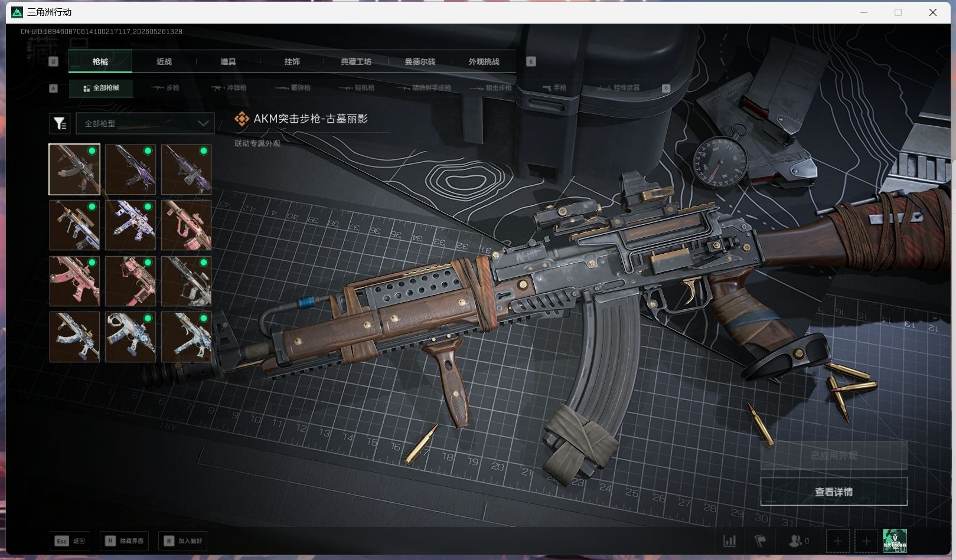Click the D key next category indicator

666,88
